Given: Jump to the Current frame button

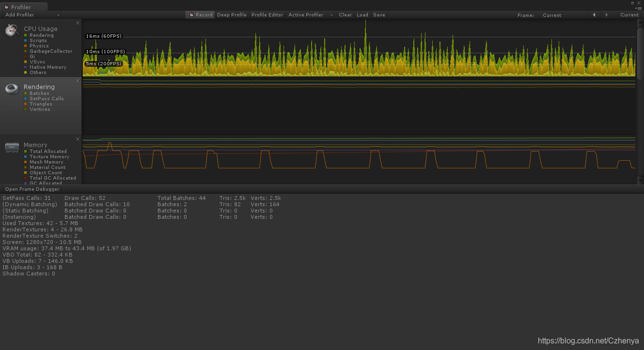Looking at the screenshot, I should click(x=629, y=15).
